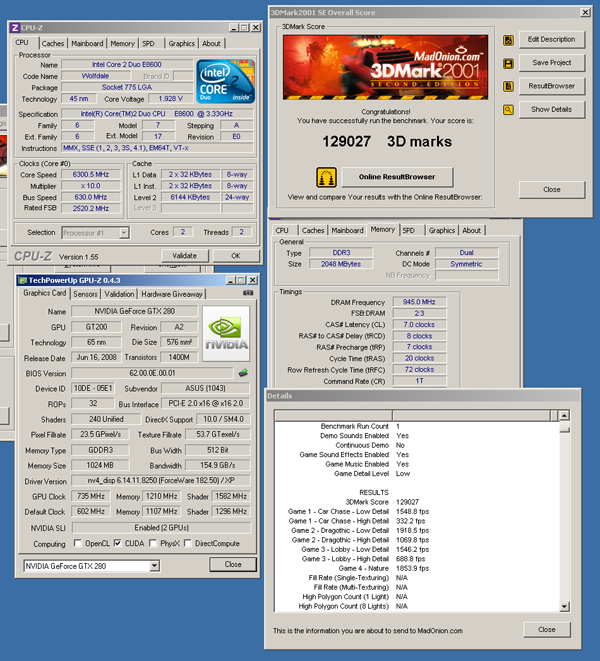Click the Core Speed 6300.5 MHz value
Image resolution: width=600 pixels, height=661 pixels.
(x=91, y=175)
